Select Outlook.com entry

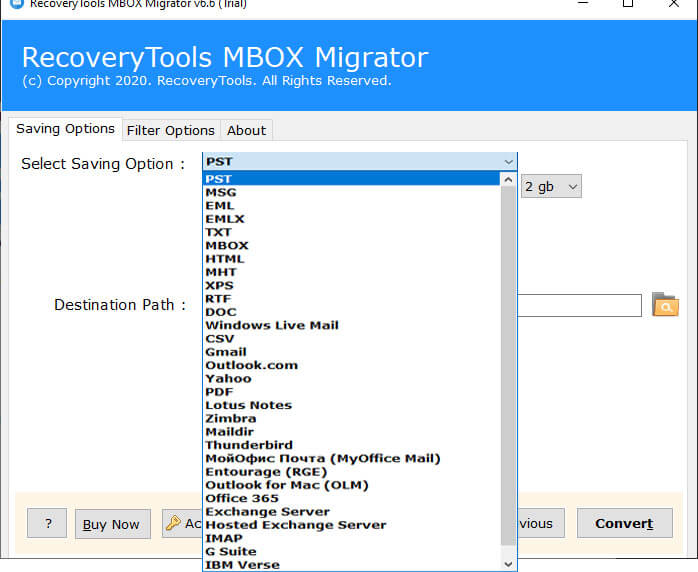point(352,365)
